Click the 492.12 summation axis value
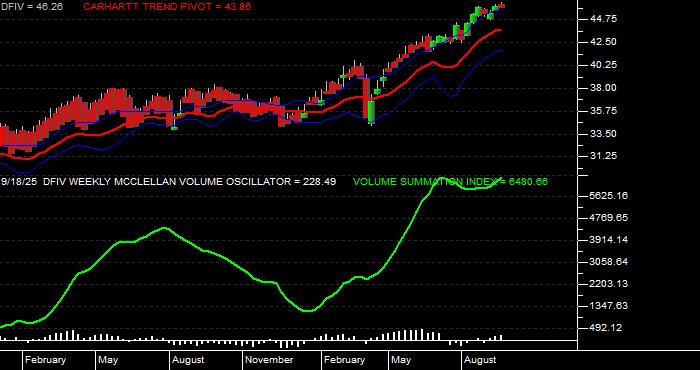Image resolution: width=700 pixels, height=370 pixels. click(x=606, y=328)
